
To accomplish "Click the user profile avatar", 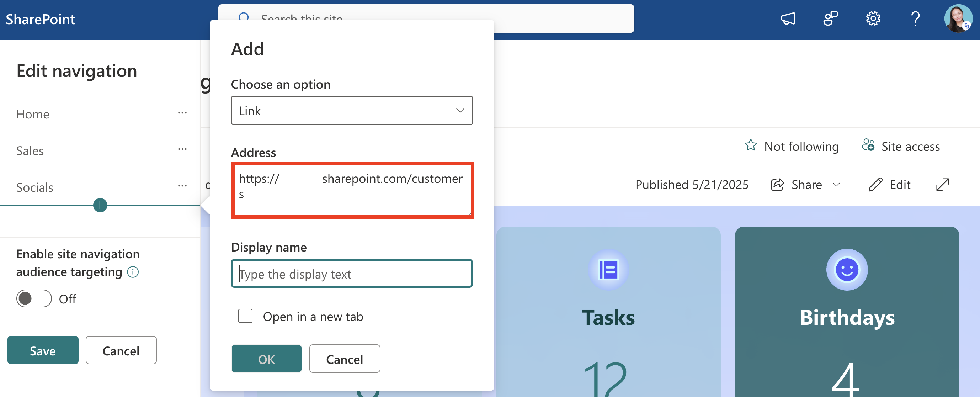I will [958, 18].
